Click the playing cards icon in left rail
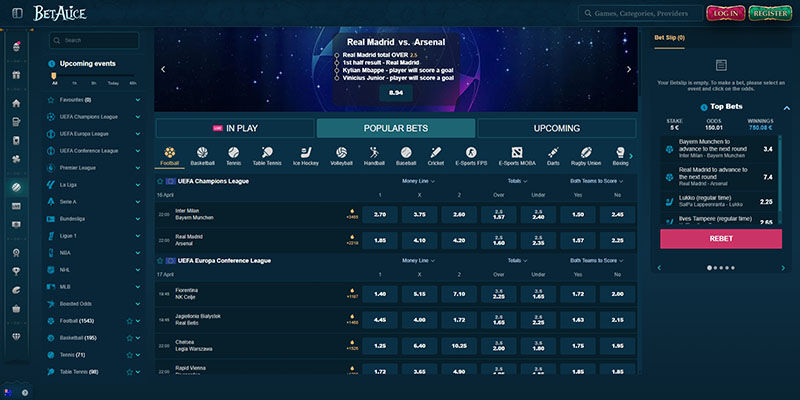The height and width of the screenshot is (400, 800). [16, 140]
